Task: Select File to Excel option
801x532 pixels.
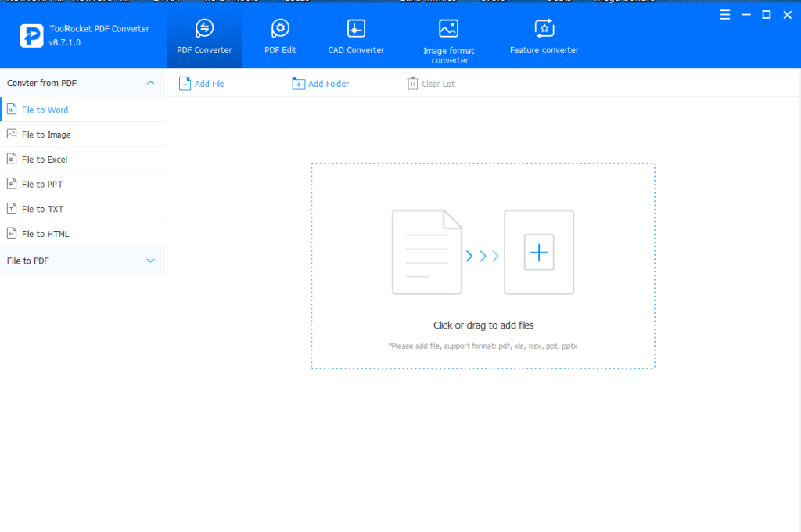Action: coord(83,159)
